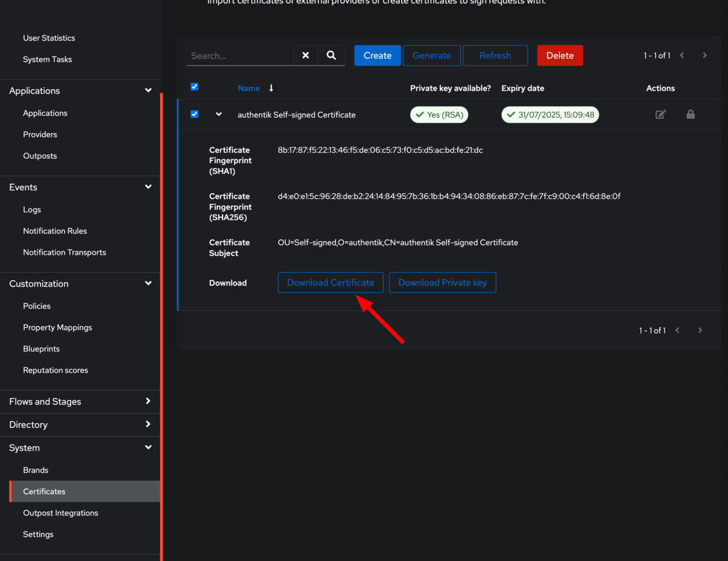728x561 pixels.
Task: Go to next page in bottom pagination
Action: tap(700, 331)
